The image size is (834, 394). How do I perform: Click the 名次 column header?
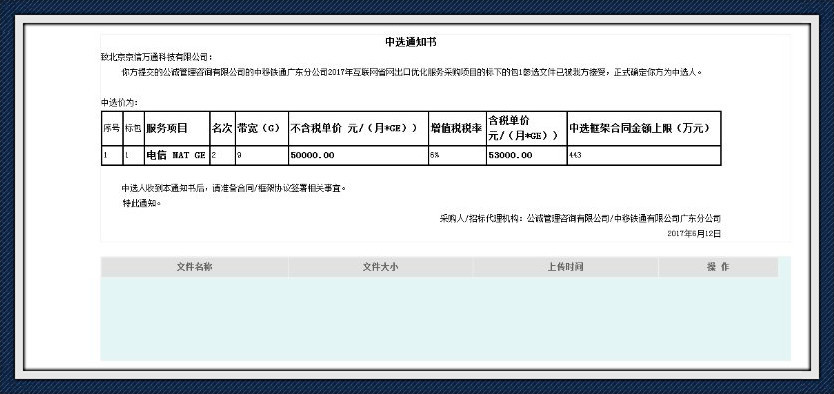pos(222,128)
